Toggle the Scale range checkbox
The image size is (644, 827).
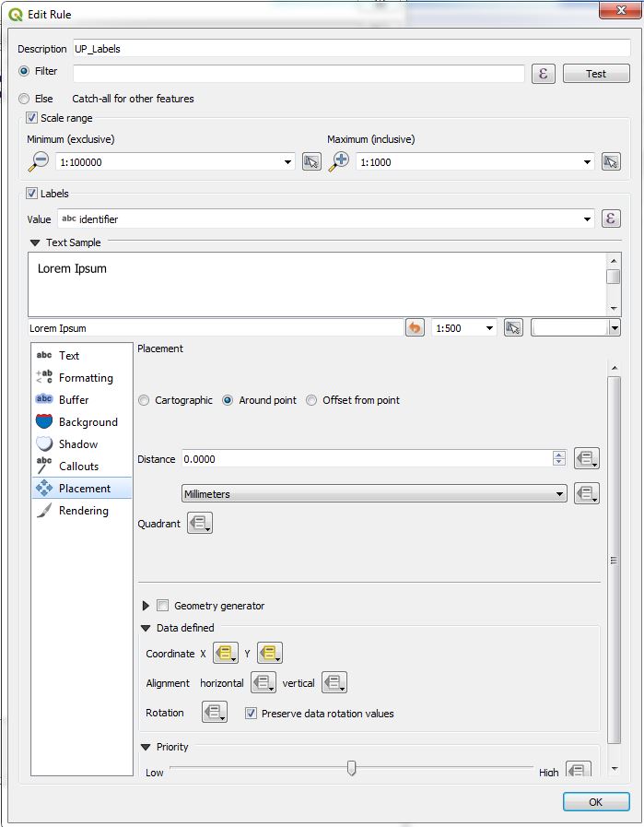31,118
